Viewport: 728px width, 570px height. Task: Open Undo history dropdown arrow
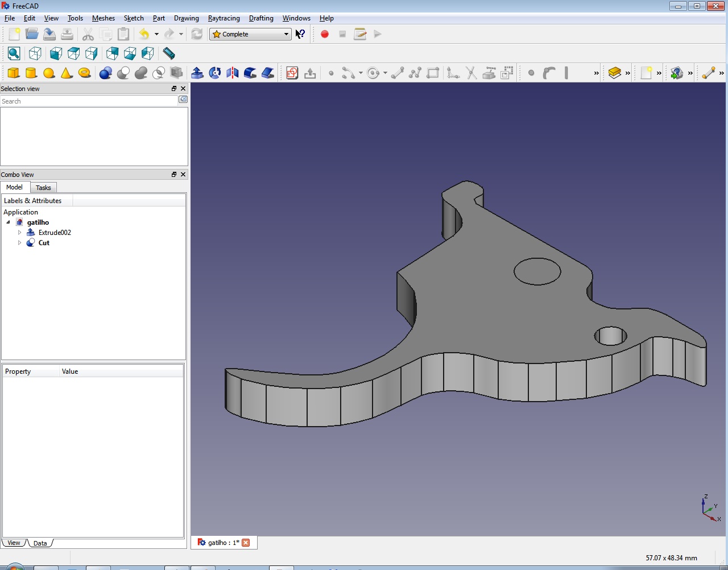tap(156, 34)
